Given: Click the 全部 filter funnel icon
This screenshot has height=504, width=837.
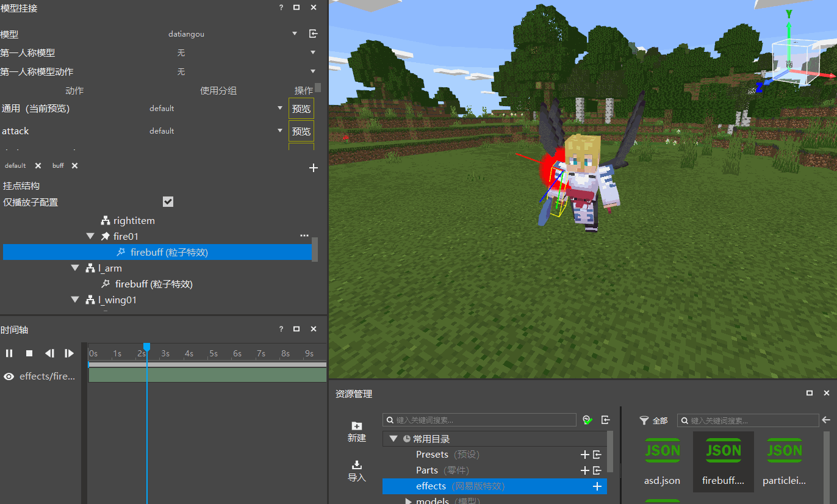Looking at the screenshot, I should click(644, 420).
